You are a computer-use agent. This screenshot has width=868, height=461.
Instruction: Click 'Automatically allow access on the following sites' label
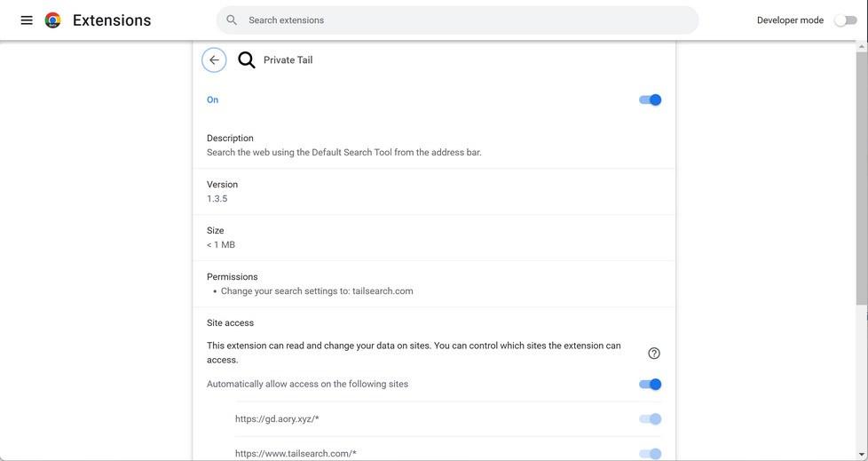point(307,384)
